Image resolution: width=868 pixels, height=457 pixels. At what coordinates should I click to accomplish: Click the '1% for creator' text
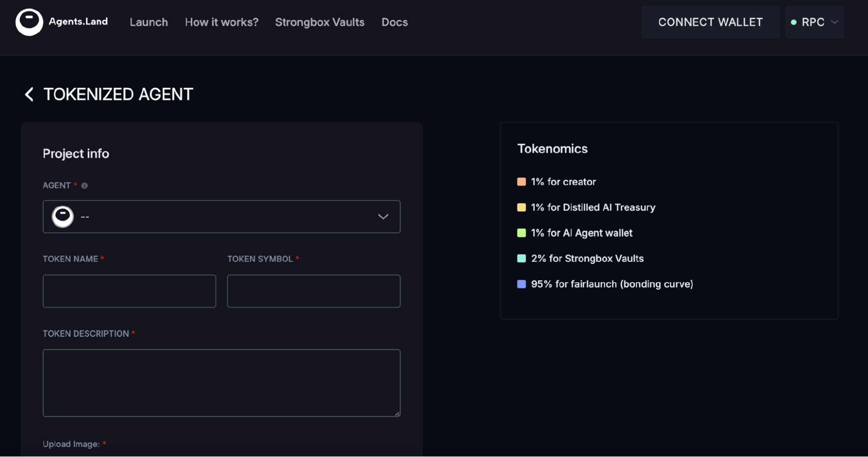(x=563, y=182)
